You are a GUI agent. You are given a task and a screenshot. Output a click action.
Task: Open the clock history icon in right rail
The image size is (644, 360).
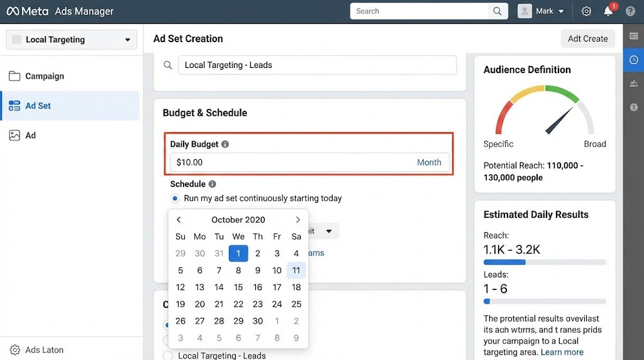[634, 60]
